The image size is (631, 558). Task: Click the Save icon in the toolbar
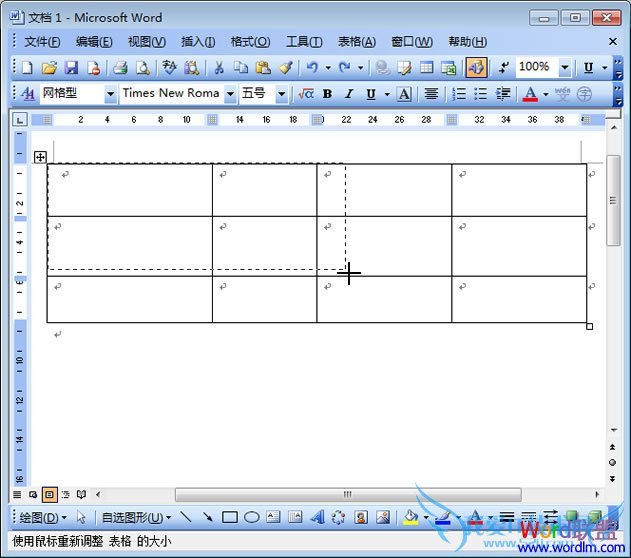pos(71,68)
